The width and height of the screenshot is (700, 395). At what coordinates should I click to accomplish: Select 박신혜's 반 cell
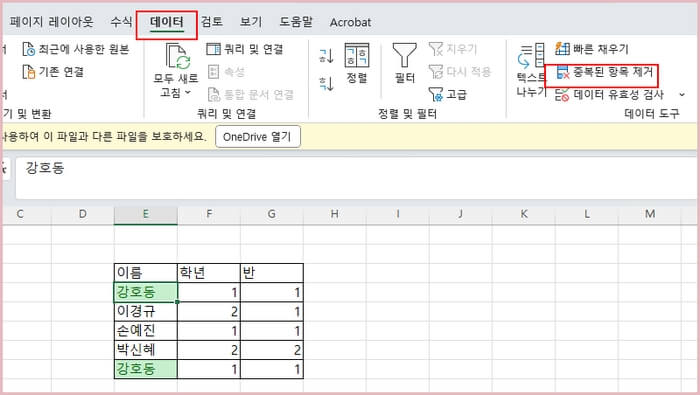271,349
